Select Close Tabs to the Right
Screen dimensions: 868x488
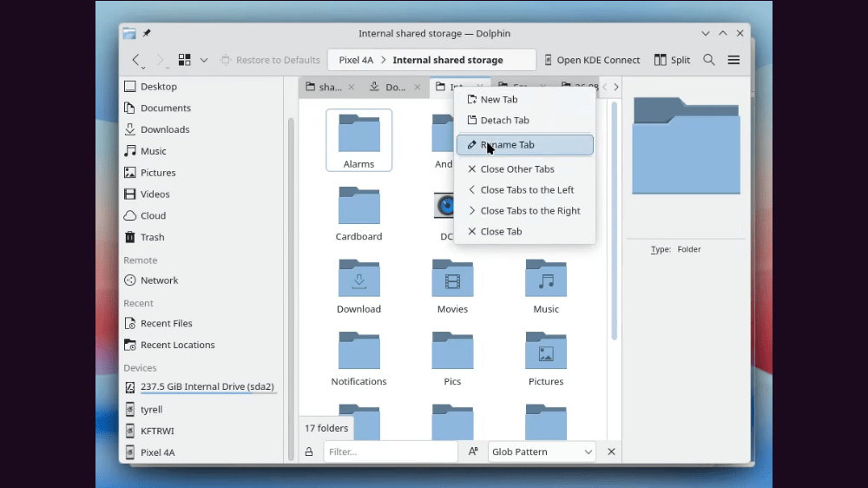tap(525, 210)
